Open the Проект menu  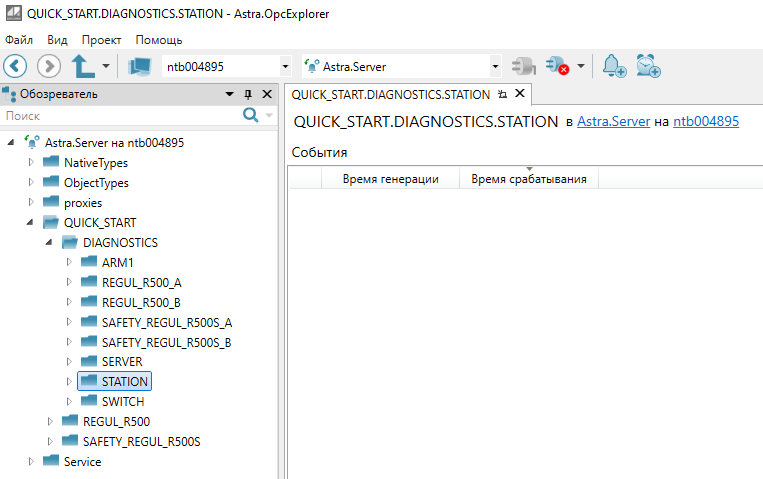coord(101,40)
